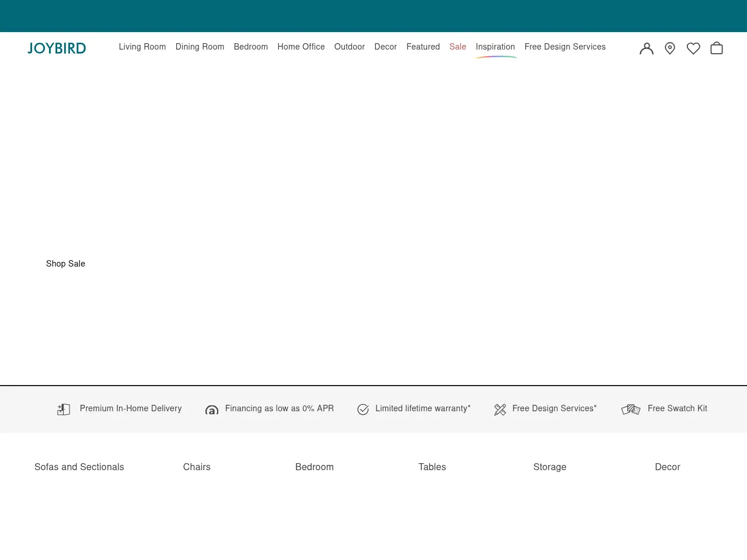Image resolution: width=747 pixels, height=560 pixels.
Task: Open the user account icon
Action: (646, 48)
